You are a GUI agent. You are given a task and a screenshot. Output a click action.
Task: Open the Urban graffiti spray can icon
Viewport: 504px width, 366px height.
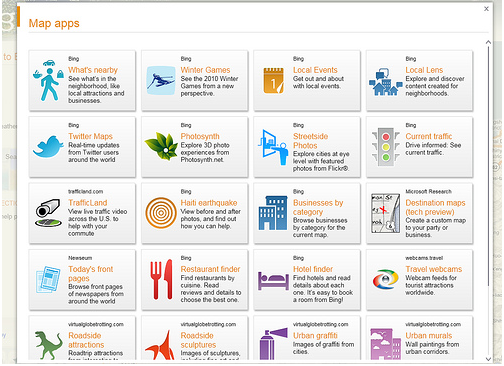273,344
